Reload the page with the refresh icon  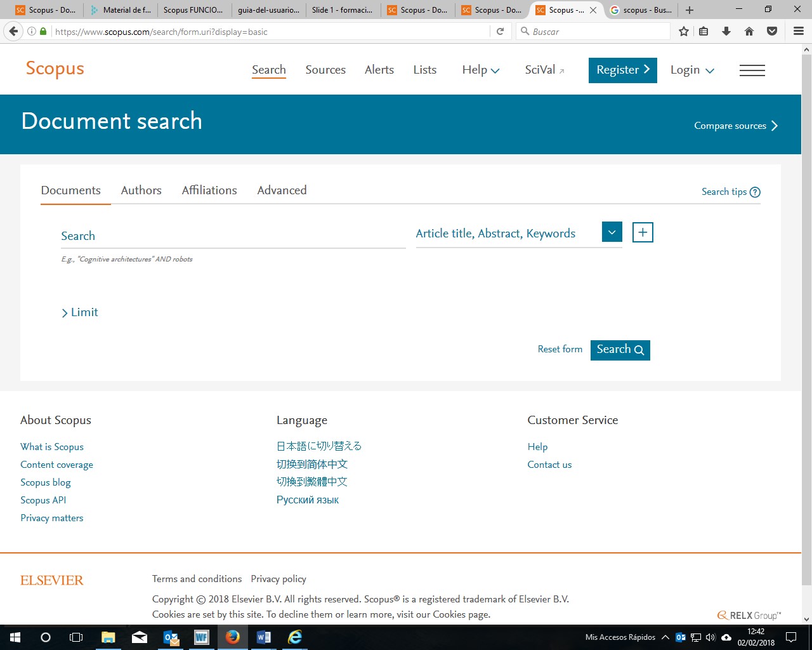[500, 31]
